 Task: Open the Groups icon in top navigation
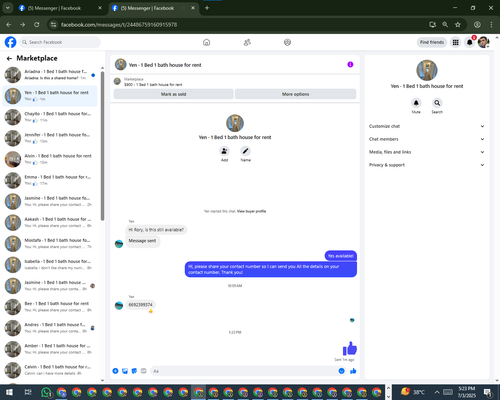(287, 42)
